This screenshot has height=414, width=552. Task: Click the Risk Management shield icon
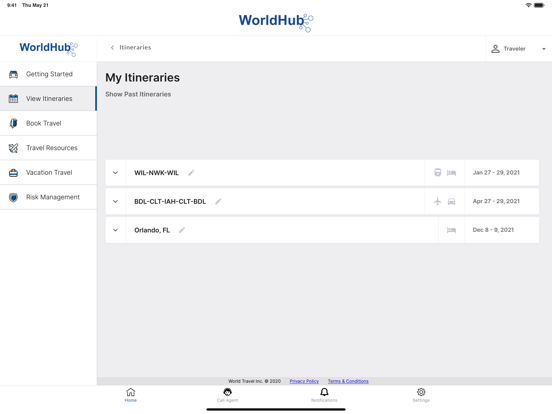click(13, 197)
